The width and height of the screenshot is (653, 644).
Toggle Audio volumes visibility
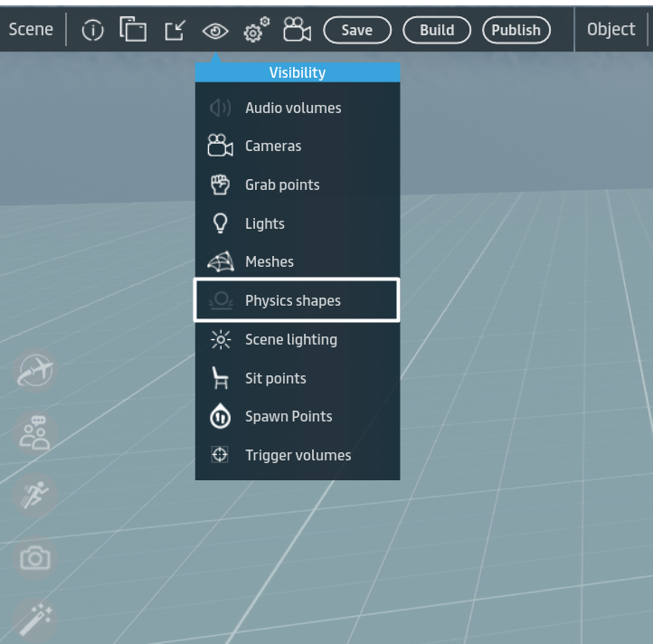[293, 108]
